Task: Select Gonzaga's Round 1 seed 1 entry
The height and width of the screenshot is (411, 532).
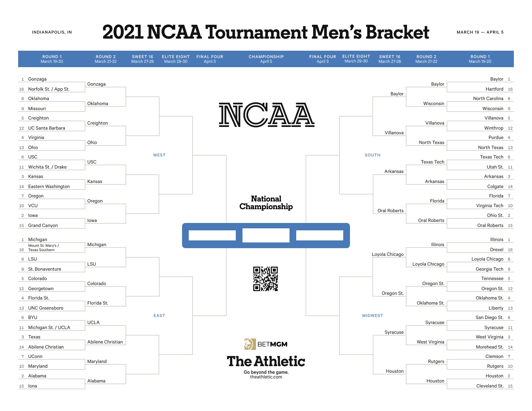Action: (37, 79)
